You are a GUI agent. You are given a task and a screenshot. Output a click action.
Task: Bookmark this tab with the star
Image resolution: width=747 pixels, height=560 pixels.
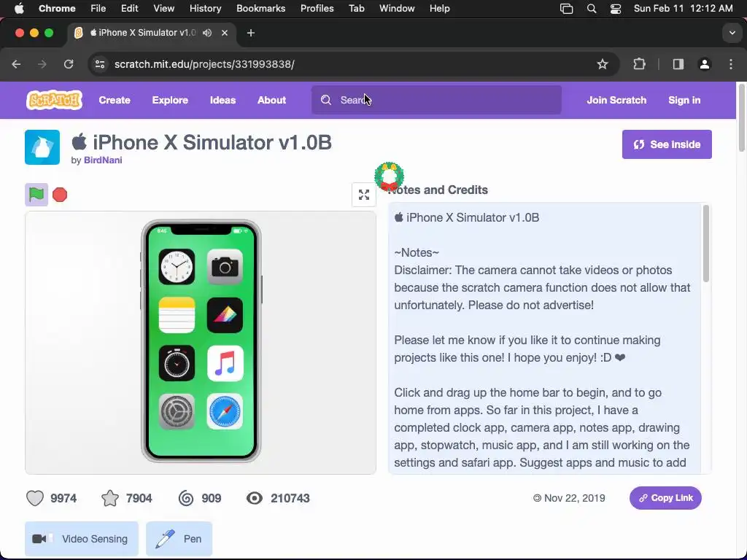pyautogui.click(x=602, y=64)
